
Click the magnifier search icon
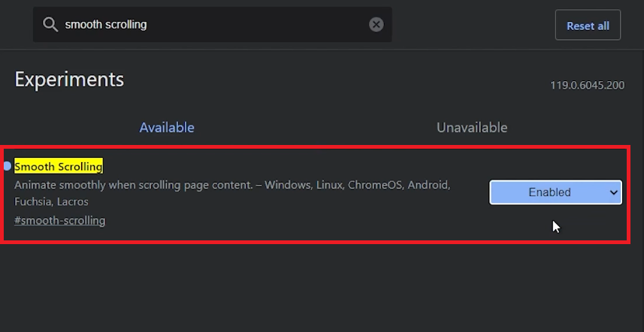50,25
